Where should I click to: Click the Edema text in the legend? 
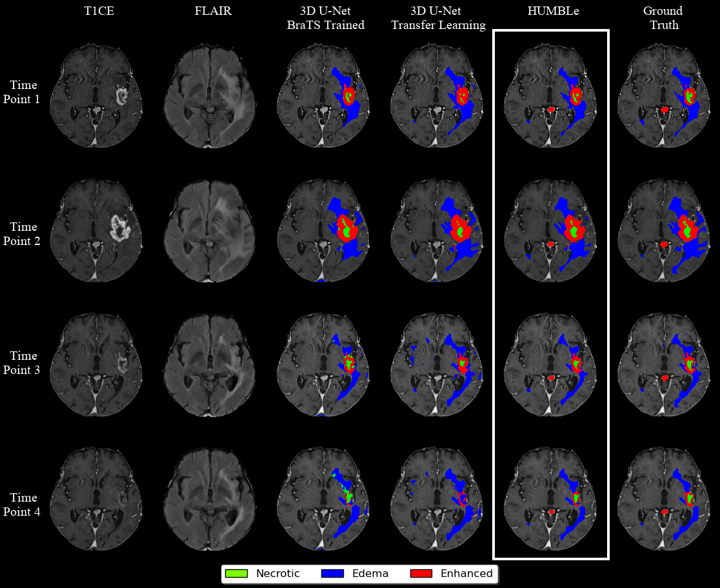pyautogui.click(x=371, y=573)
